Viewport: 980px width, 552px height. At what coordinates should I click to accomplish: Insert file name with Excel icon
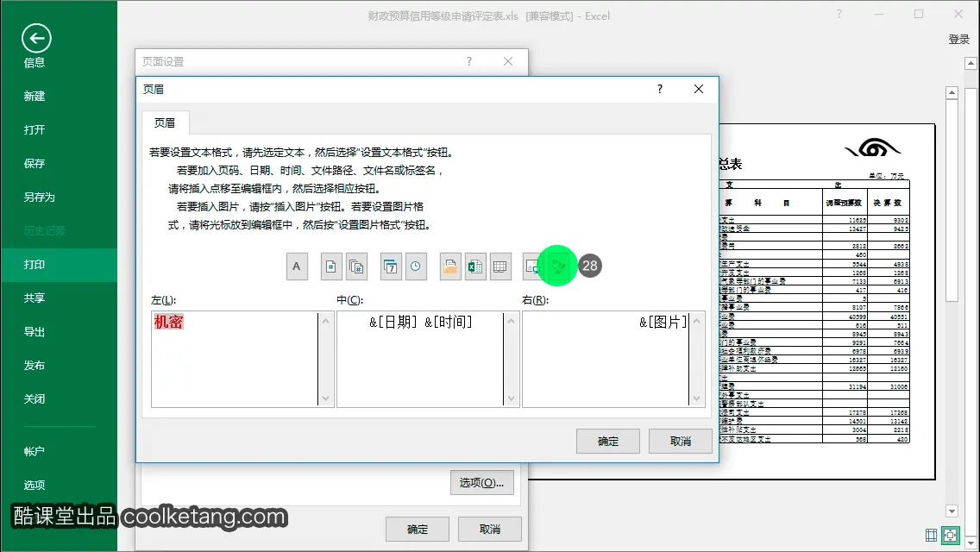click(475, 267)
